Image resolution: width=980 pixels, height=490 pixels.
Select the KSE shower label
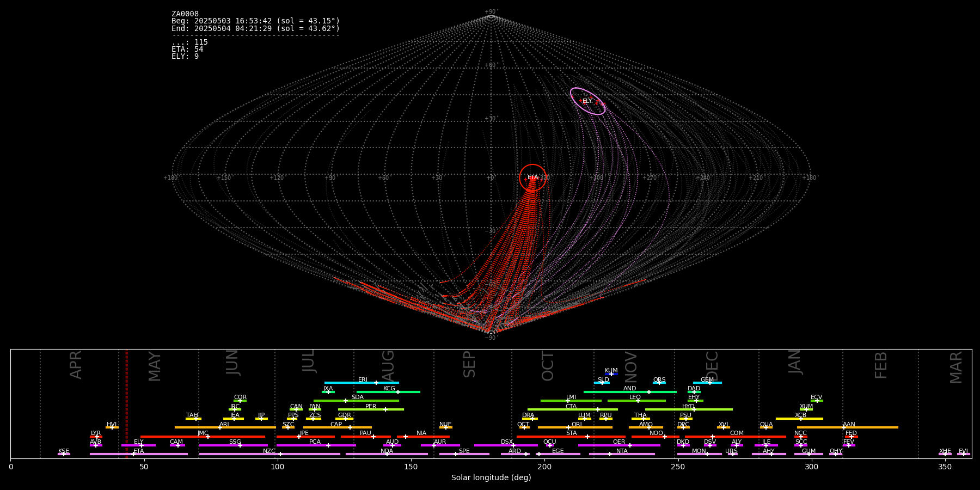click(64, 451)
